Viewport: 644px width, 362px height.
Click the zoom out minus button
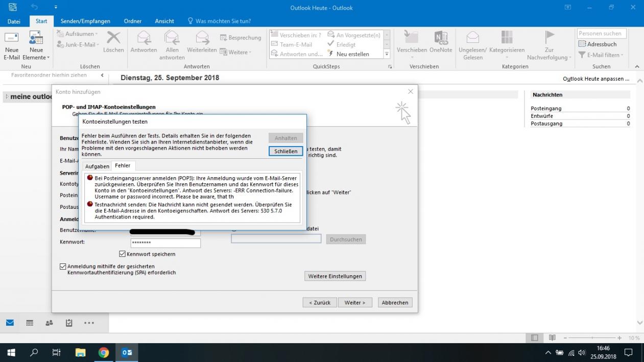[x=565, y=338]
